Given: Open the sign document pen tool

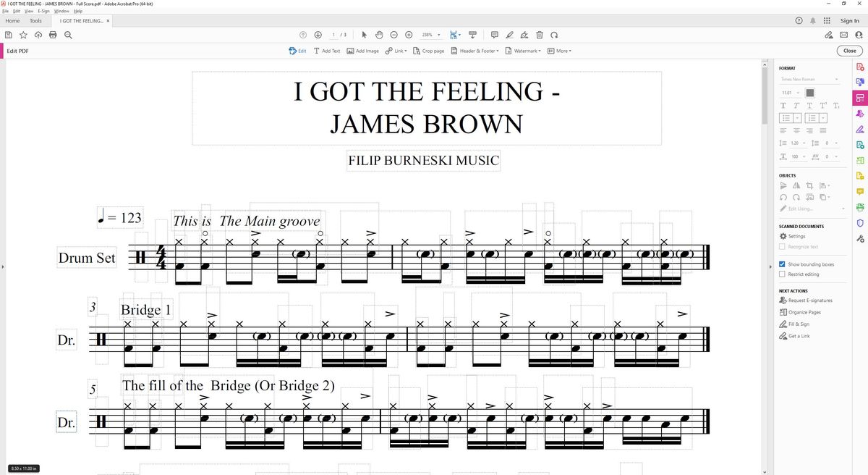Looking at the screenshot, I should pos(524,35).
